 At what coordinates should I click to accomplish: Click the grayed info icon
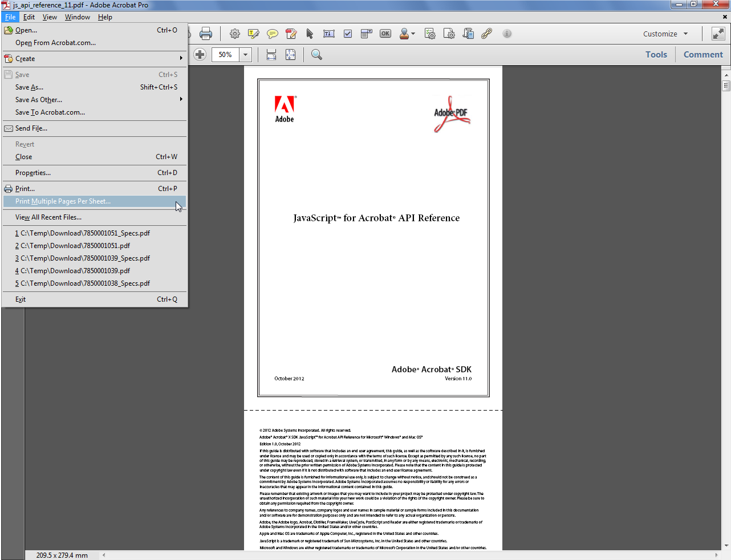(507, 34)
